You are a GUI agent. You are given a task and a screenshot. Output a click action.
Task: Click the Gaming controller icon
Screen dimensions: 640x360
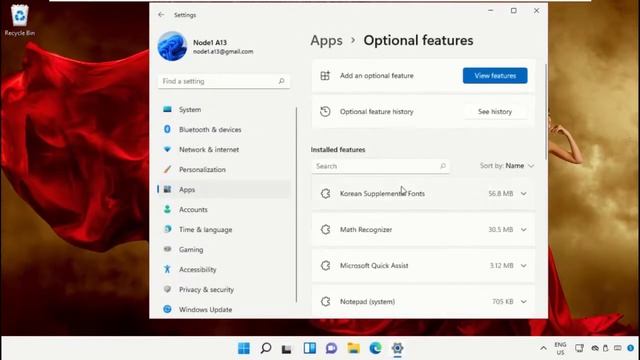(x=167, y=249)
